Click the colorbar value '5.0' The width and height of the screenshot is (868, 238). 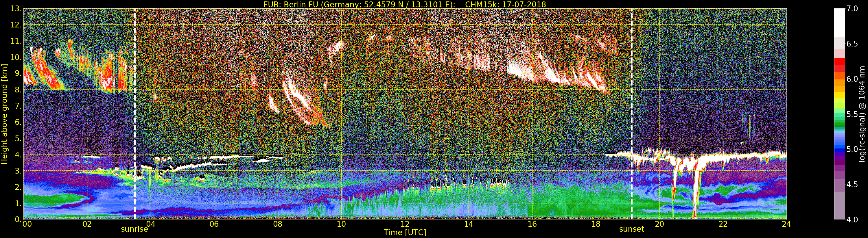(x=852, y=149)
